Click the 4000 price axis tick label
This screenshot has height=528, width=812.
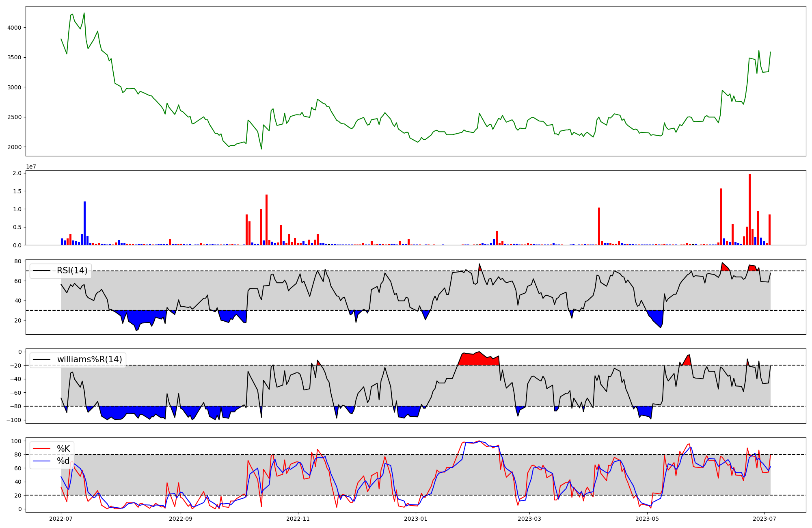(x=15, y=28)
